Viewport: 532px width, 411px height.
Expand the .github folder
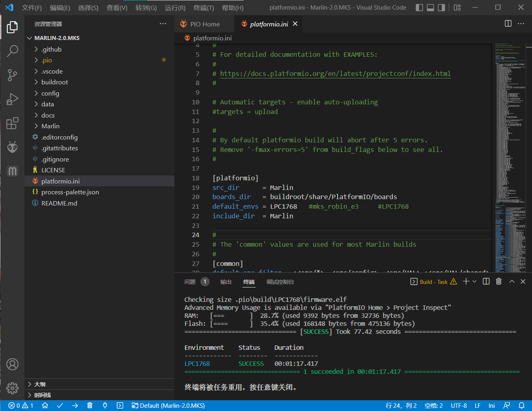[99, 49]
